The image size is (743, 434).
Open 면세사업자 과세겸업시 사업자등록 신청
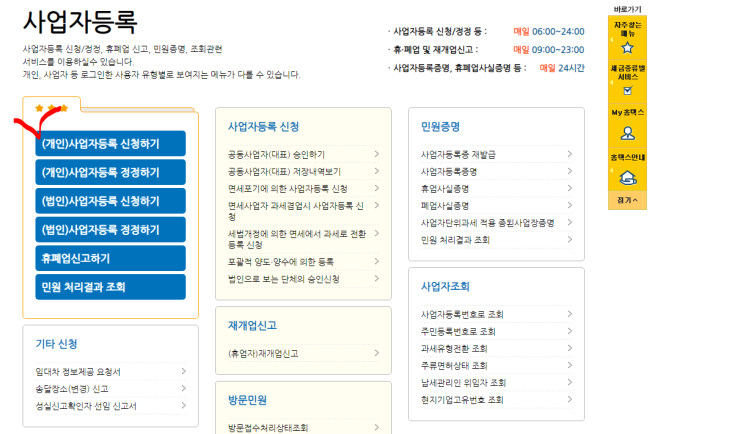point(296,211)
